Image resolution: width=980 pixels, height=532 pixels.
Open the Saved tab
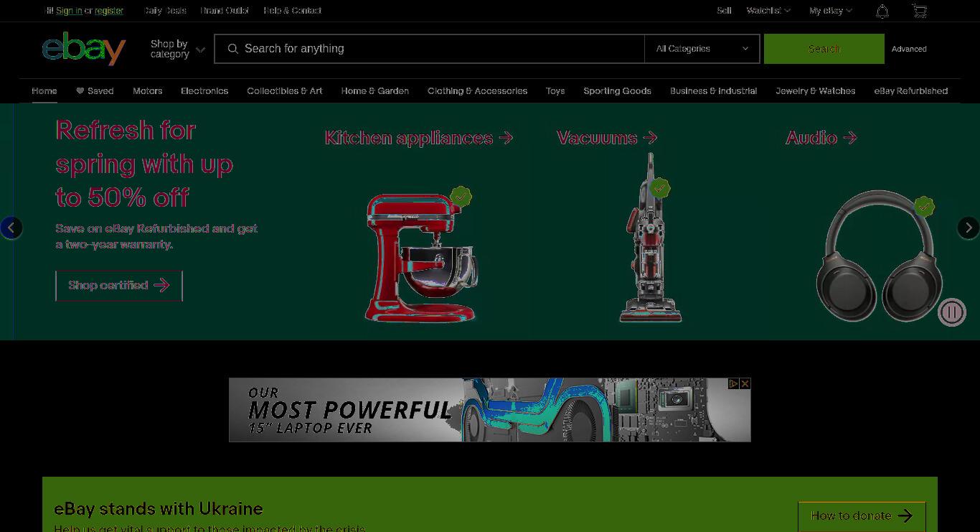(95, 91)
